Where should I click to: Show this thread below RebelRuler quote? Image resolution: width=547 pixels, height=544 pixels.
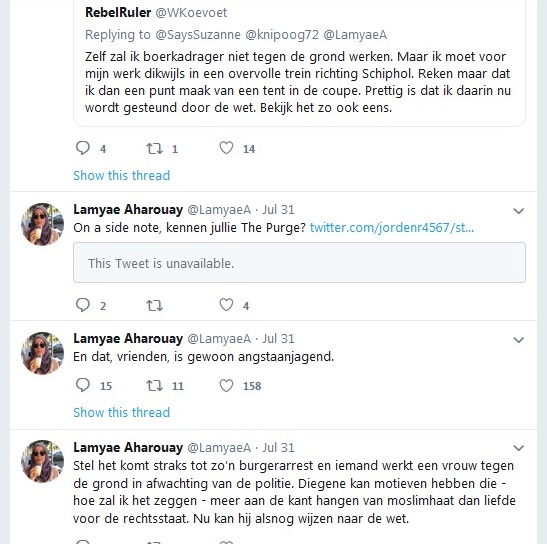point(121,175)
